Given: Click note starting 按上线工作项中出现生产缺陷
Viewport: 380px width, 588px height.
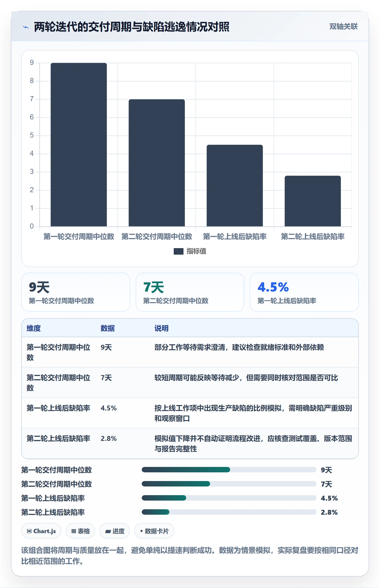Looking at the screenshot, I should coord(253,413).
